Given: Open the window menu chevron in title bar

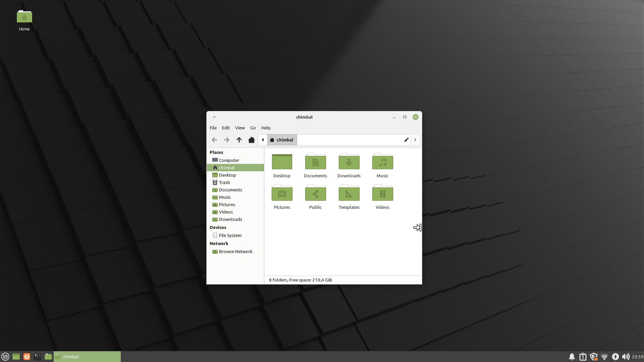Looking at the screenshot, I should [214, 117].
